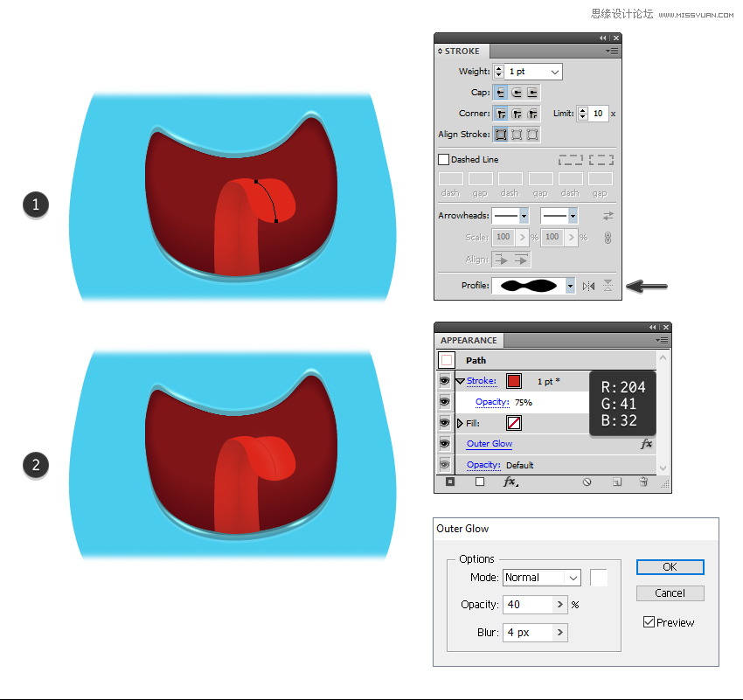Open stroke Weight dropdown
The width and height of the screenshot is (743, 700).
(555, 72)
